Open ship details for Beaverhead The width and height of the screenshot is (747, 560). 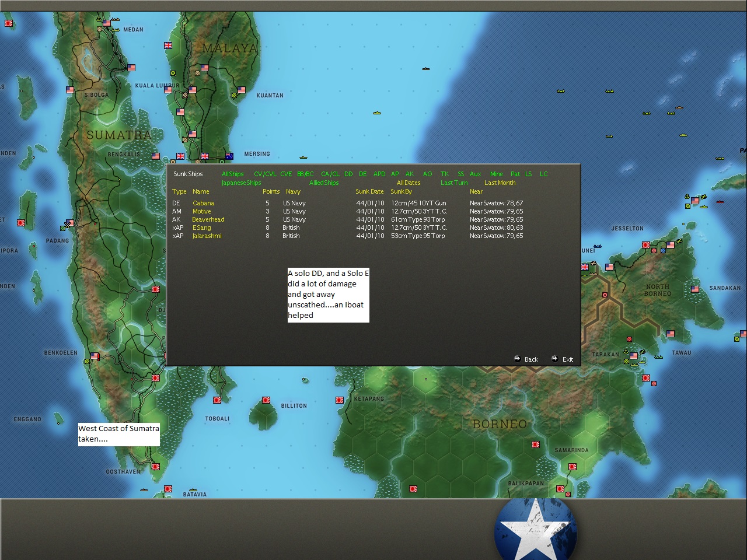tap(208, 219)
